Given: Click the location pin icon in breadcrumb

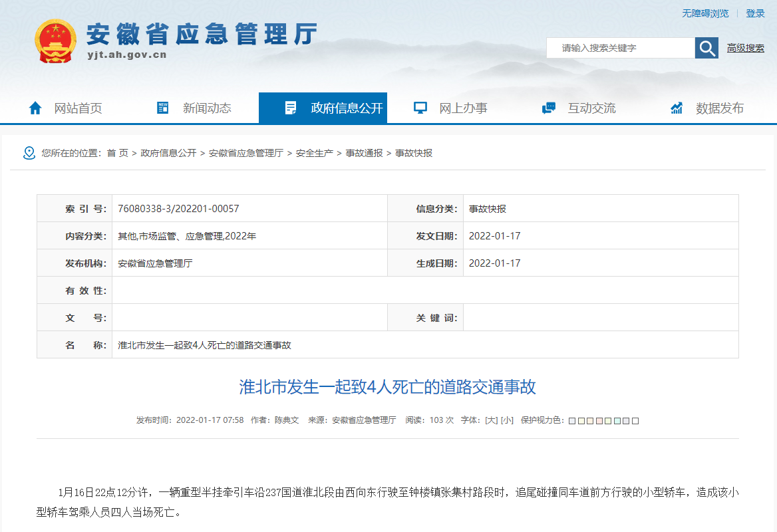Looking at the screenshot, I should coord(29,153).
